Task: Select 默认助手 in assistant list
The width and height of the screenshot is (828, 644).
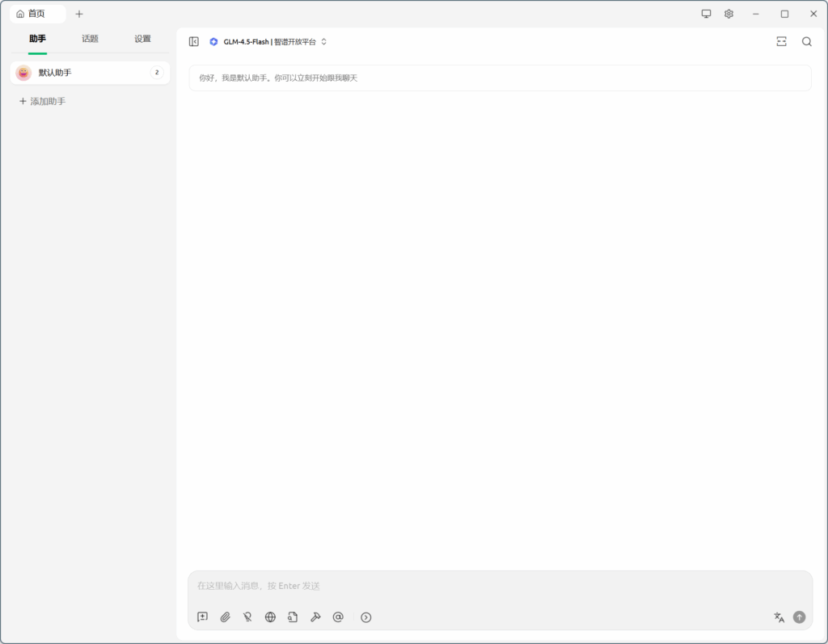Action: 81,73
